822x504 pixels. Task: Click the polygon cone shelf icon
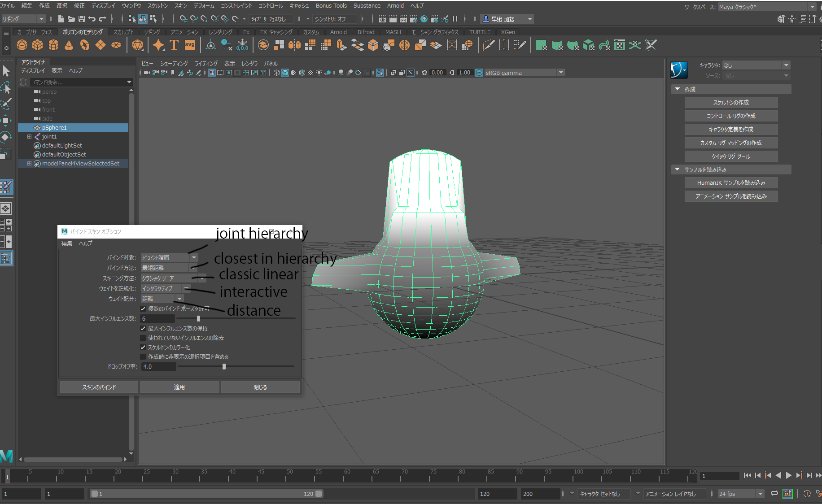click(x=69, y=45)
